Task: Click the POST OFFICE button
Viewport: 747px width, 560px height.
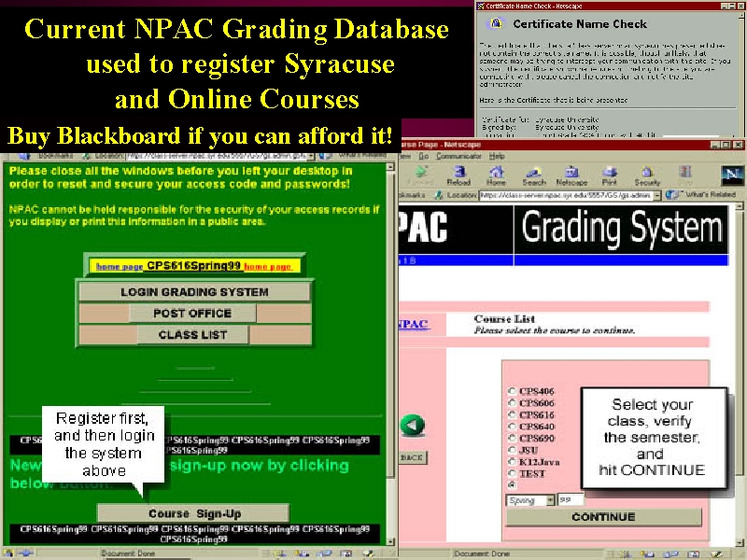Action: (192, 314)
